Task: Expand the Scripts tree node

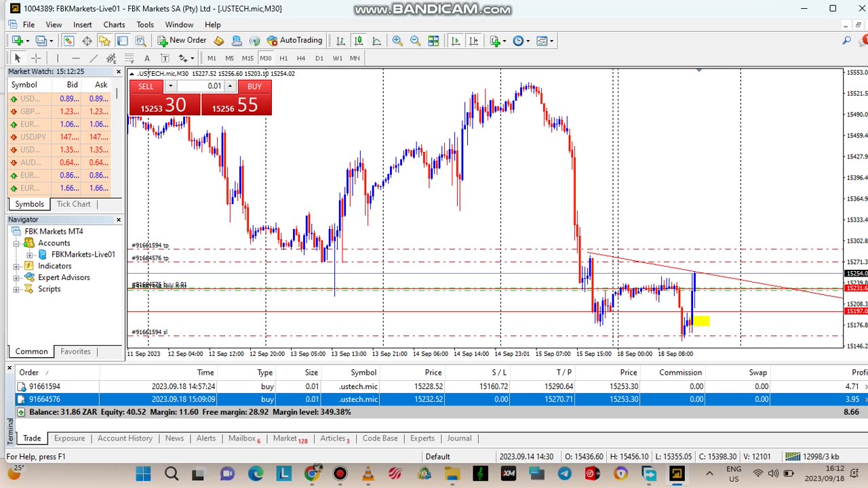Action: 16,289
